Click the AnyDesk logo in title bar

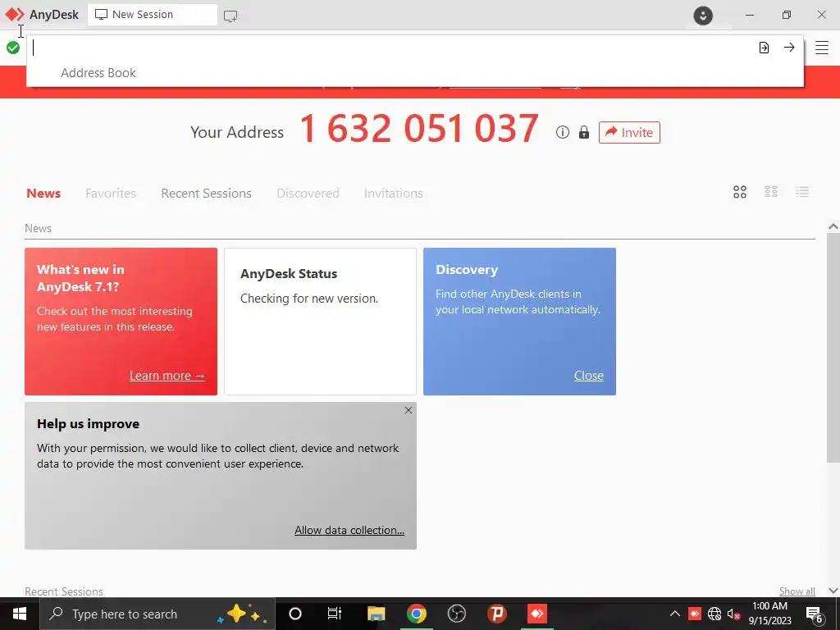tap(15, 15)
